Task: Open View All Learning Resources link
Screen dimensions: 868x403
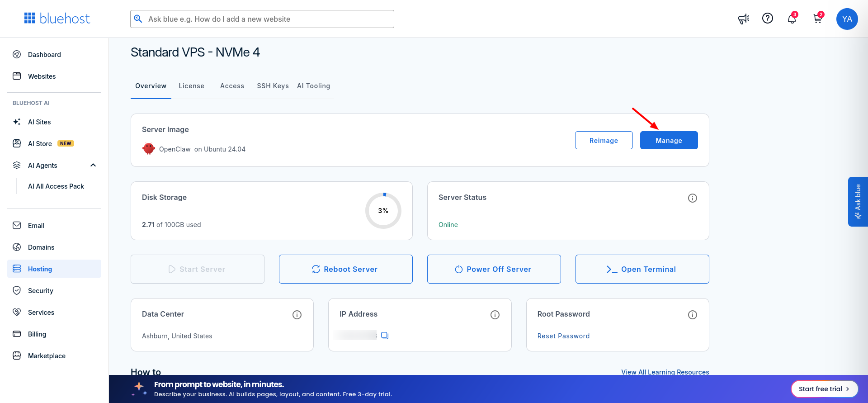Action: 665,372
